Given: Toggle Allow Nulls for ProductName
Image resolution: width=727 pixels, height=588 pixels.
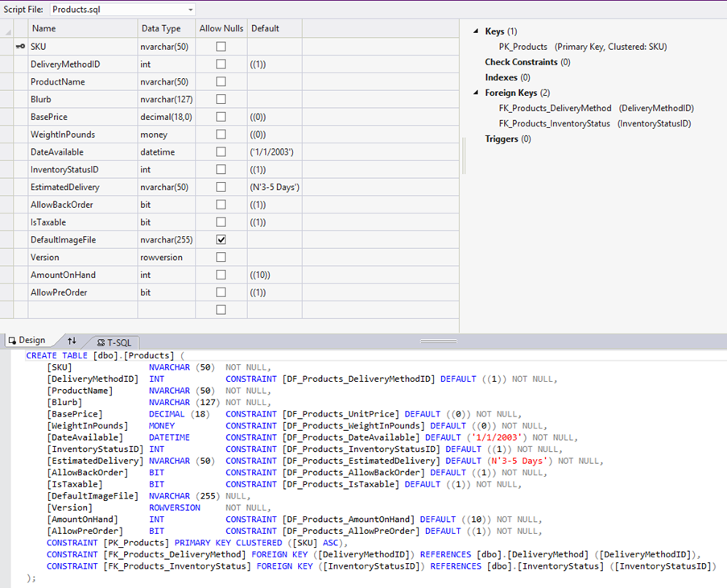Looking at the screenshot, I should tap(221, 81).
